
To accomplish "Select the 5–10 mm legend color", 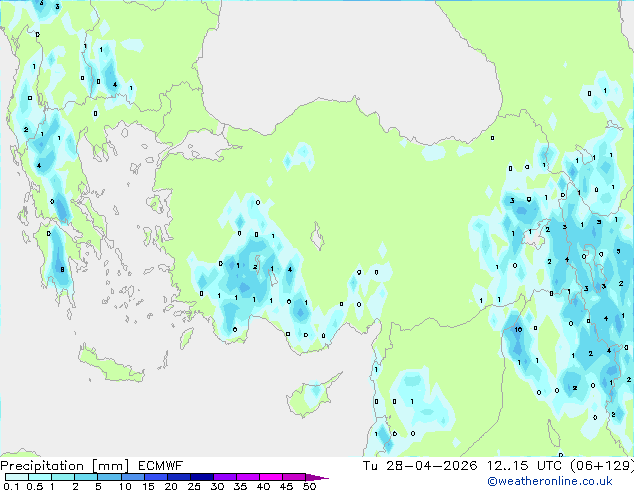I will [109, 477].
